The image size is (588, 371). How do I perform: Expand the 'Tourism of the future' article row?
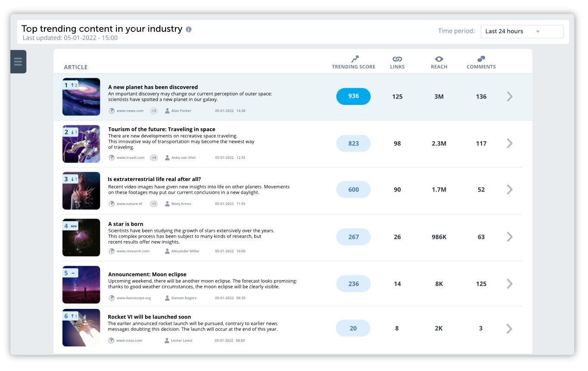(510, 143)
